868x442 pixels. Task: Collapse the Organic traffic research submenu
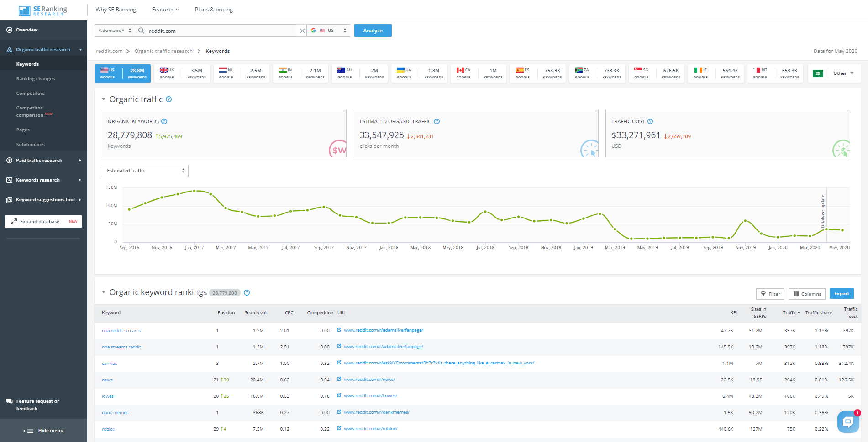pyautogui.click(x=80, y=50)
